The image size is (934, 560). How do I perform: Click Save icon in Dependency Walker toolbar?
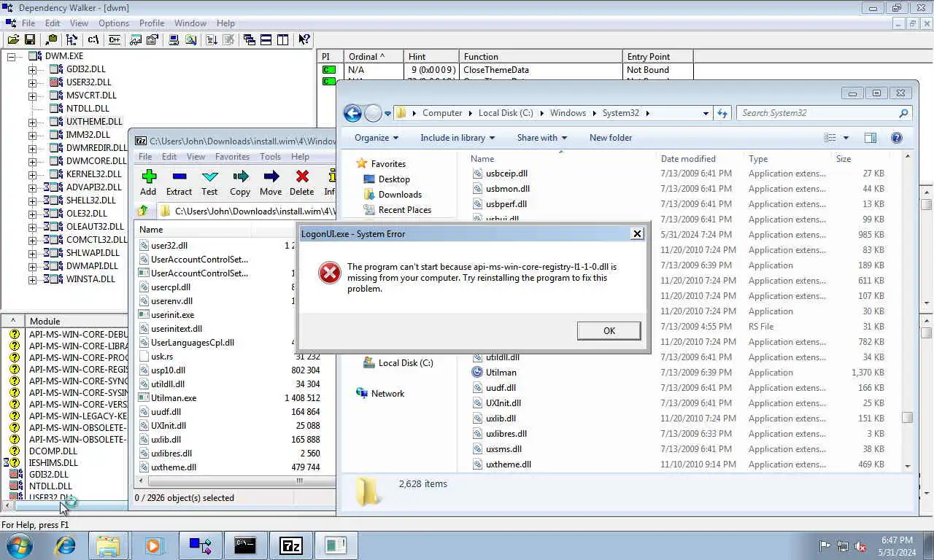point(30,39)
